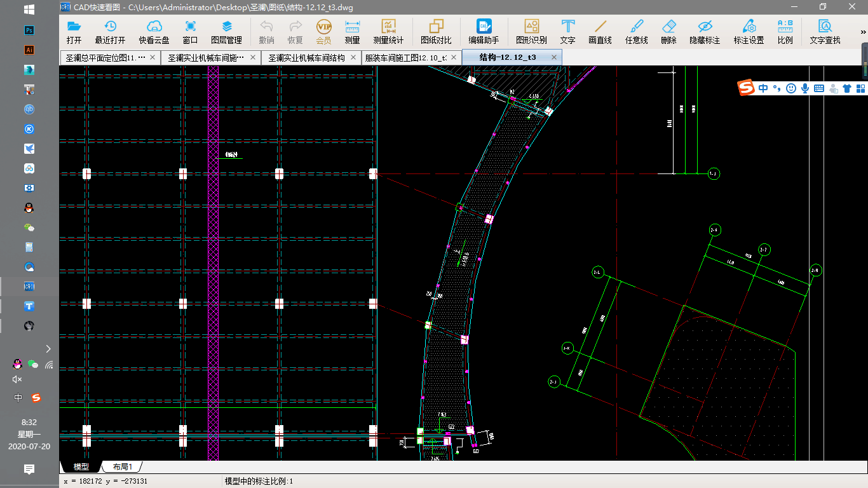Click the 窗口 window zoom tool
Screen dimensions: 868x488
190,31
